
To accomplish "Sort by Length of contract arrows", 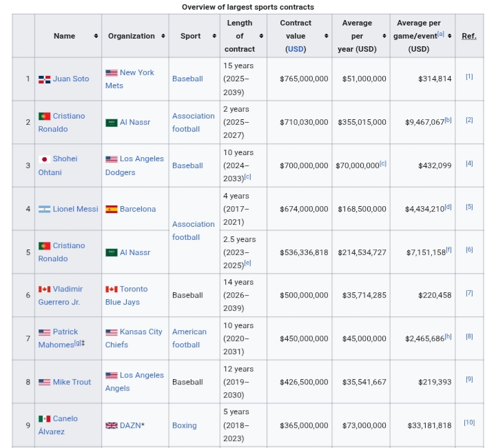I will tap(261, 36).
